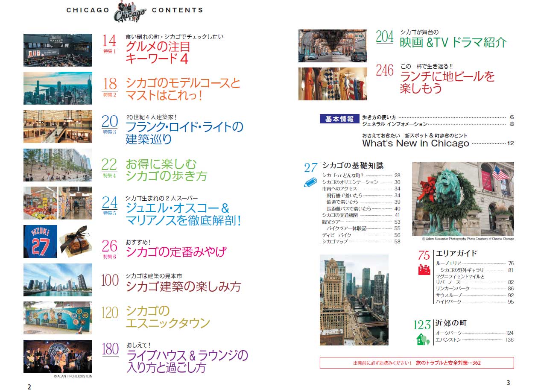Open What's New in Chicago entry
This screenshot has width=538, height=392.
pos(415,143)
